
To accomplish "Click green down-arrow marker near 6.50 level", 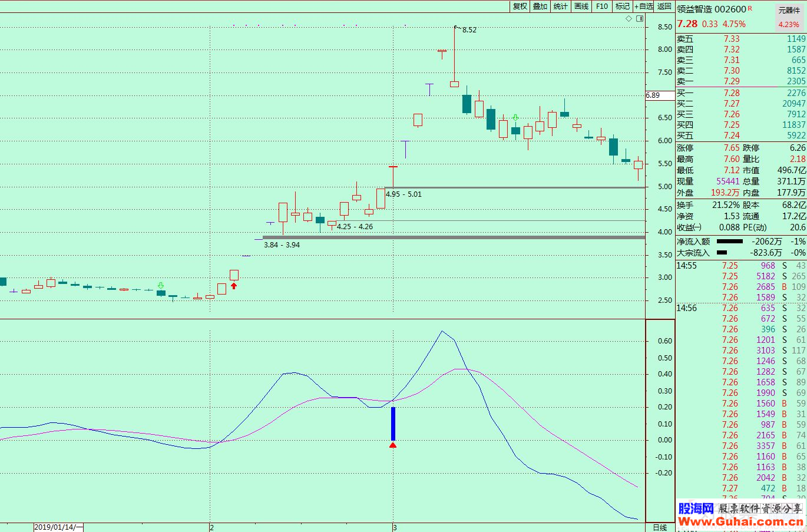I will pos(515,118).
